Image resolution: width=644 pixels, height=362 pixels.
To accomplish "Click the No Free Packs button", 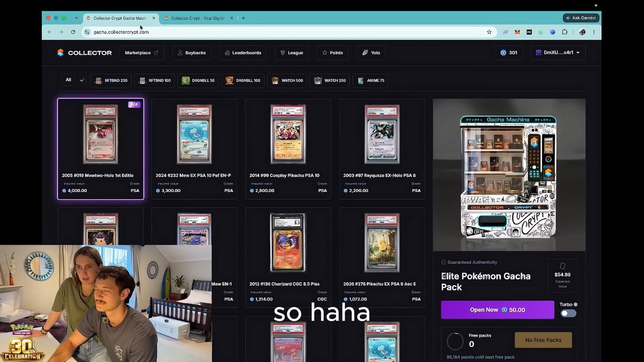I will [543, 340].
